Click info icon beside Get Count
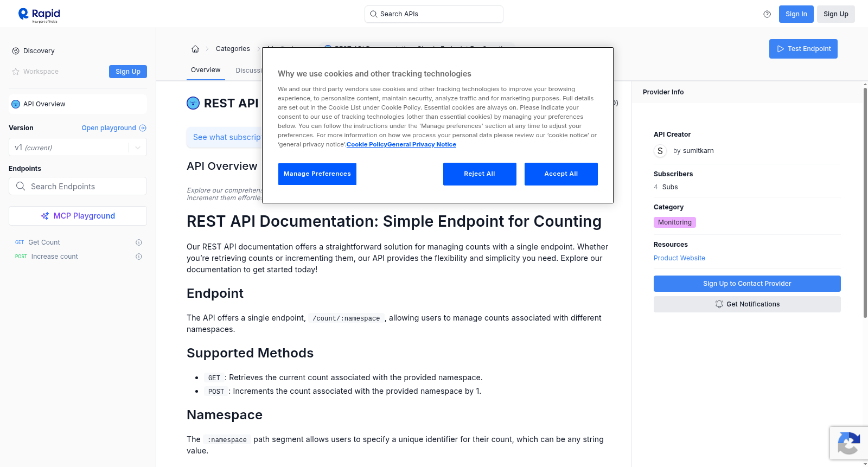 click(x=139, y=242)
